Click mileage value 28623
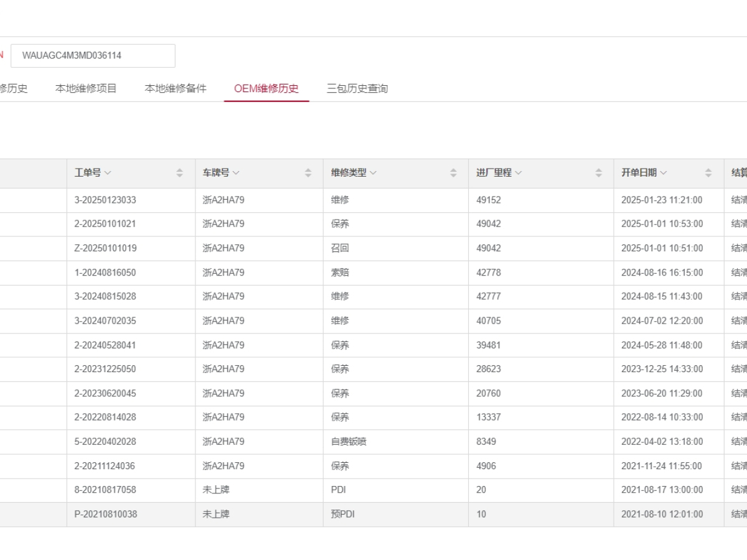 pos(489,369)
